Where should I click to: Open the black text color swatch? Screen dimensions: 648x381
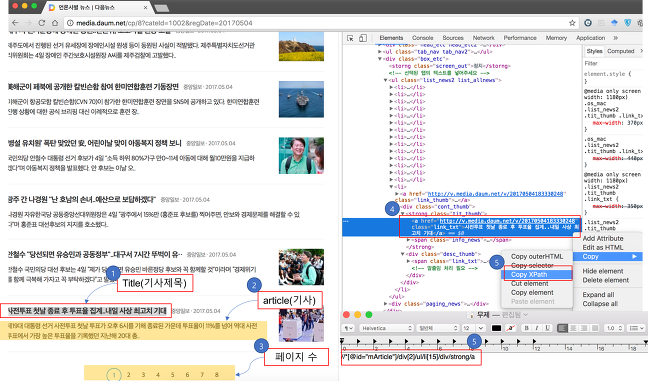pyautogui.click(x=496, y=328)
